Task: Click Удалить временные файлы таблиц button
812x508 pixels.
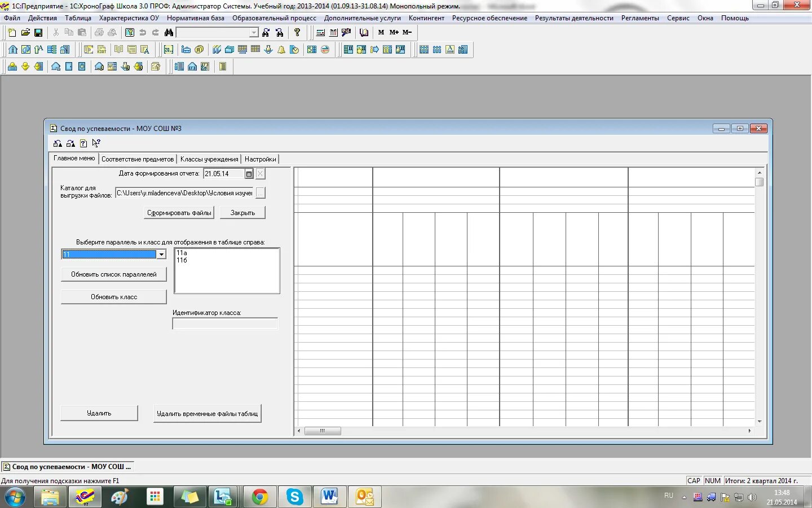Action: 208,414
